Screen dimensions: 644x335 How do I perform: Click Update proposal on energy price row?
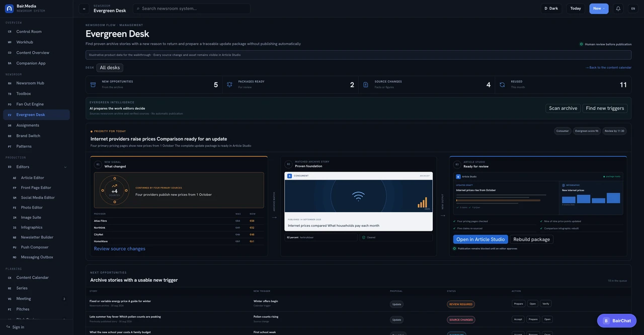tap(396, 304)
